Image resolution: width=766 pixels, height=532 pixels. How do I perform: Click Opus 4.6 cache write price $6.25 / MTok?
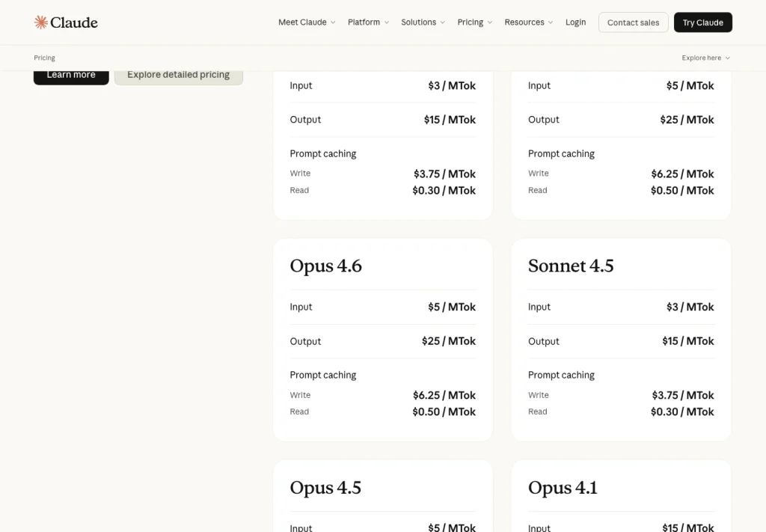[444, 395]
